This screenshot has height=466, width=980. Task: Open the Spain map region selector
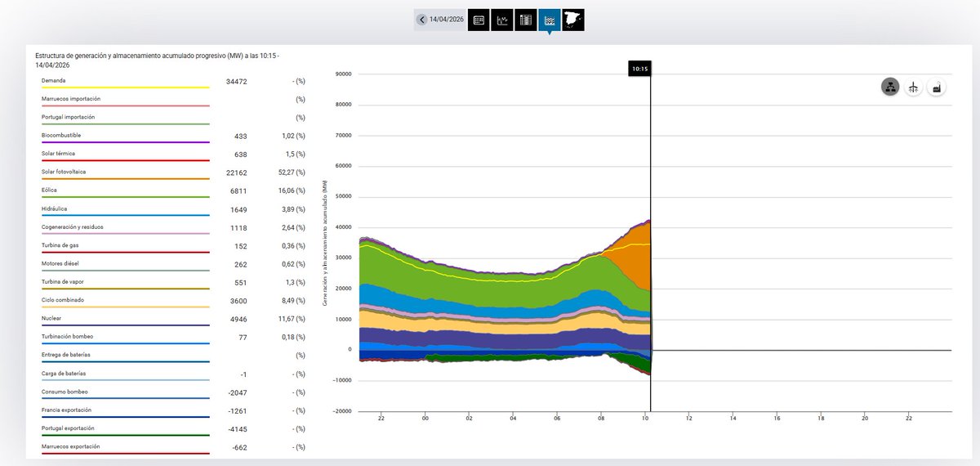(573, 20)
